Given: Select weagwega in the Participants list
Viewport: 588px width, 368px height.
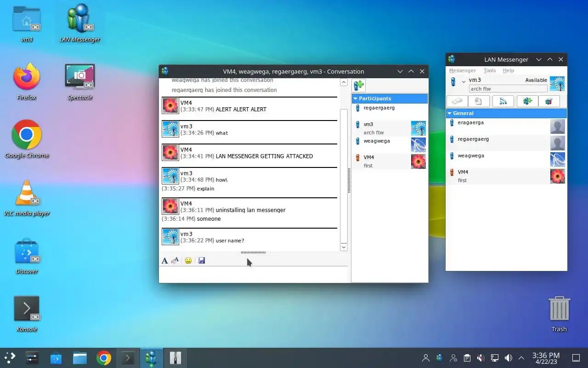Looking at the screenshot, I should coord(390,144).
